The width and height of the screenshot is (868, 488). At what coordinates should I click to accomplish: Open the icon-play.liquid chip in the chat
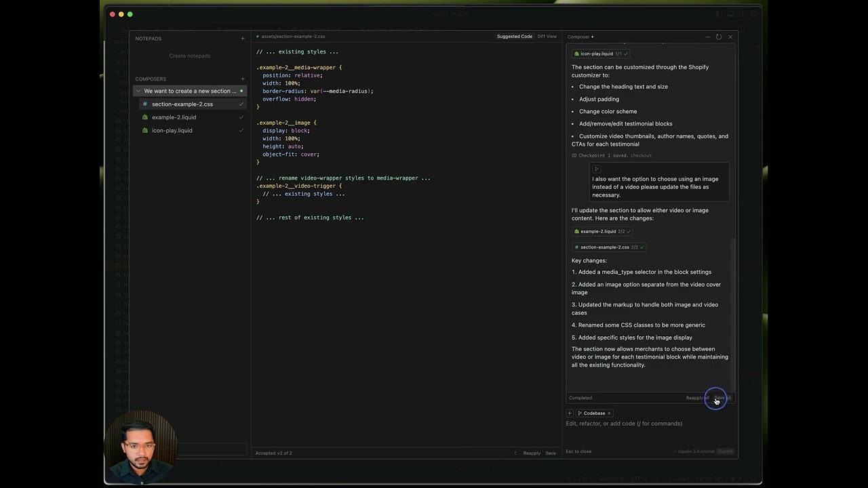coord(596,54)
